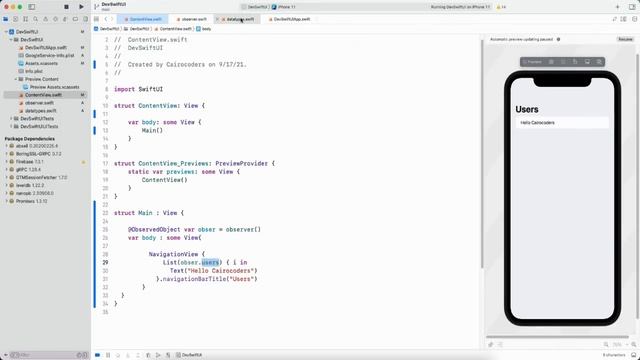
Task: Resume automatic preview updating
Action: tap(625, 39)
